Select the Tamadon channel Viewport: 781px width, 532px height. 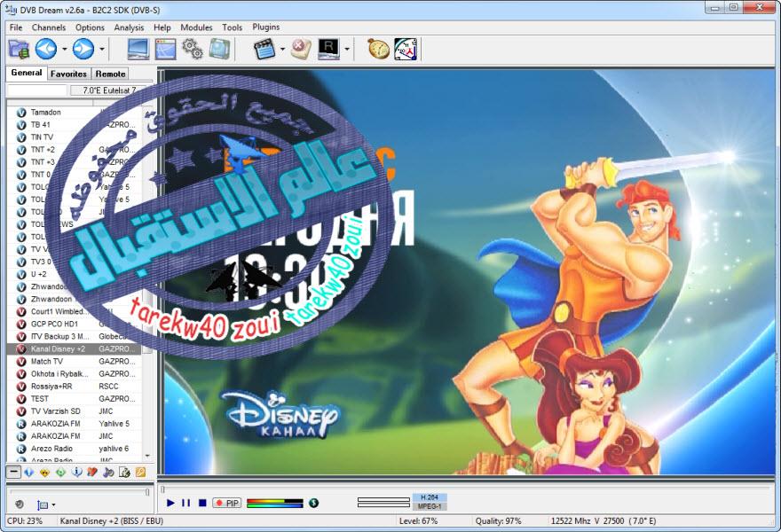[x=75, y=113]
